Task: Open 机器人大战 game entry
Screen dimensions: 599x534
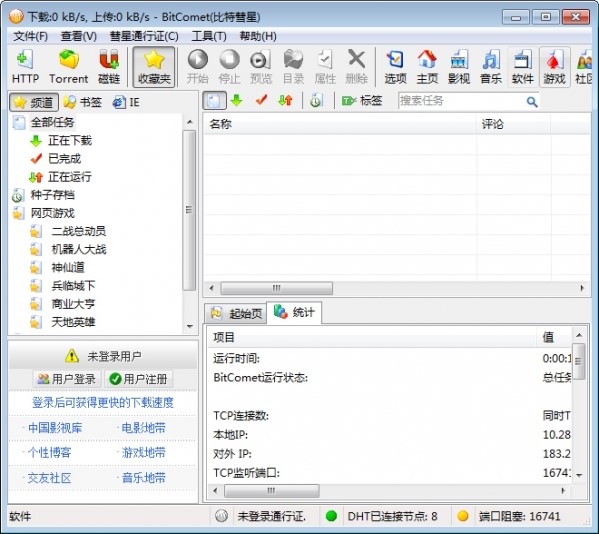Action: click(x=79, y=249)
